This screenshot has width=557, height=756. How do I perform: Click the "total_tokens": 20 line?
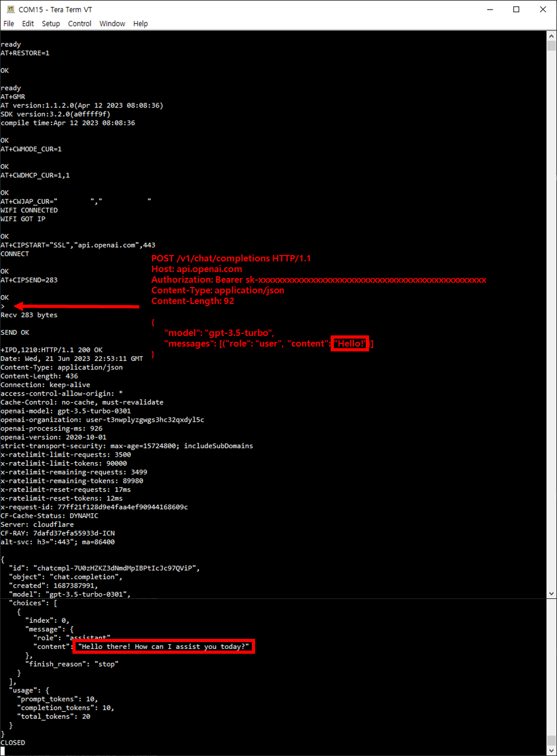[54, 717]
